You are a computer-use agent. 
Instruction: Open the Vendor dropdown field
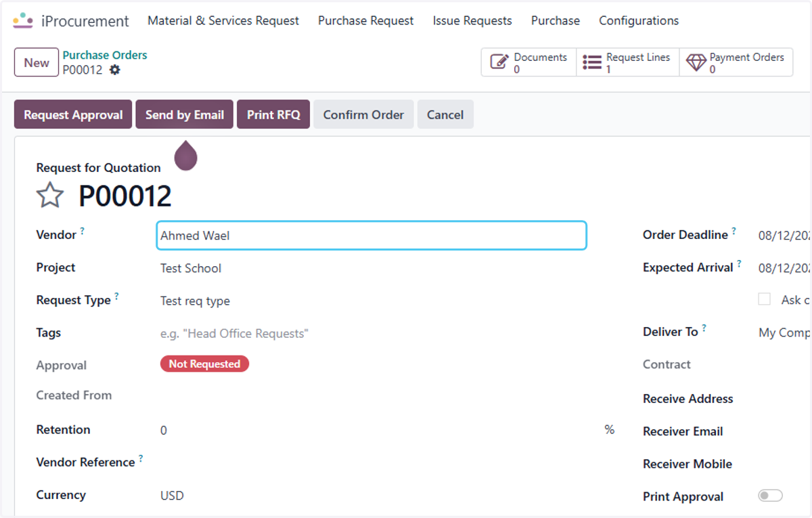tap(371, 236)
